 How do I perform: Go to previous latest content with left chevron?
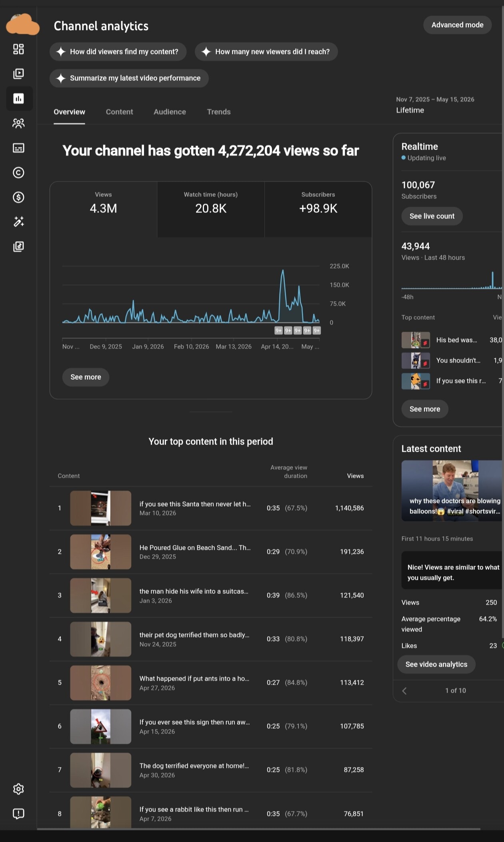[x=404, y=691]
